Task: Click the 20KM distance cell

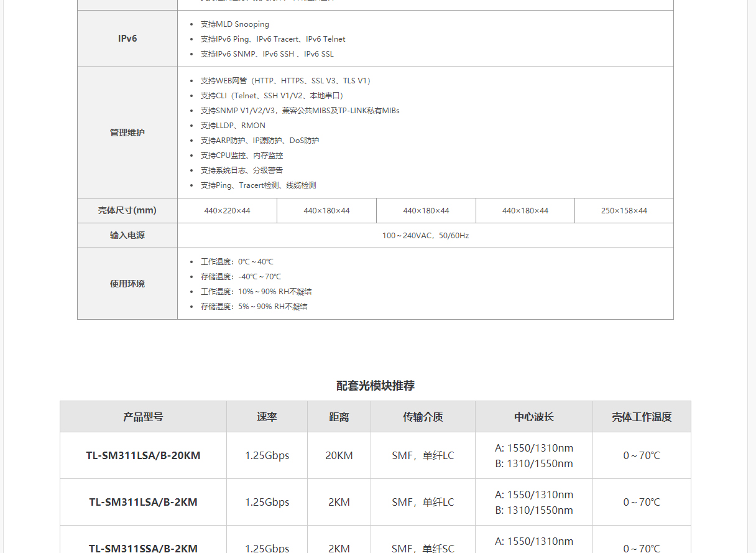Action: click(339, 455)
